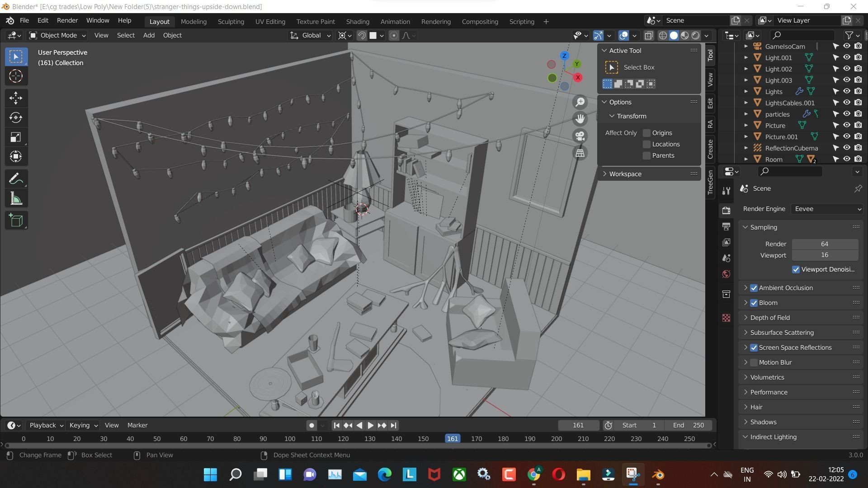The height and width of the screenshot is (488, 868).
Task: Jump to timeline start button
Action: coord(336,425)
